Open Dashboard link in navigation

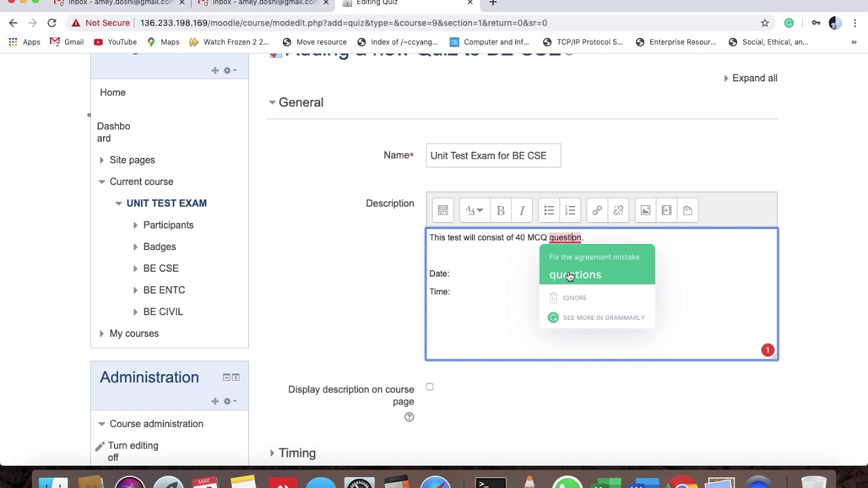coord(113,132)
